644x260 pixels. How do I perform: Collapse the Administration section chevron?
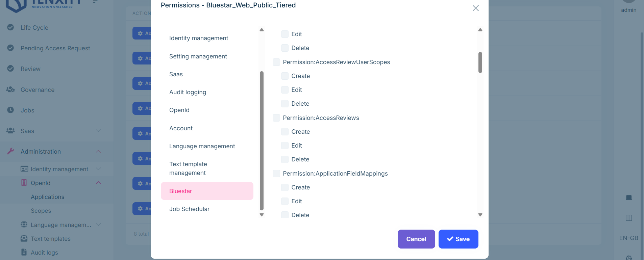click(x=98, y=151)
